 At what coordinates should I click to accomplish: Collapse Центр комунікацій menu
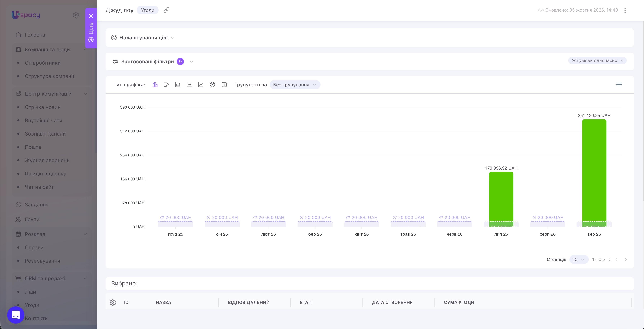[85, 94]
